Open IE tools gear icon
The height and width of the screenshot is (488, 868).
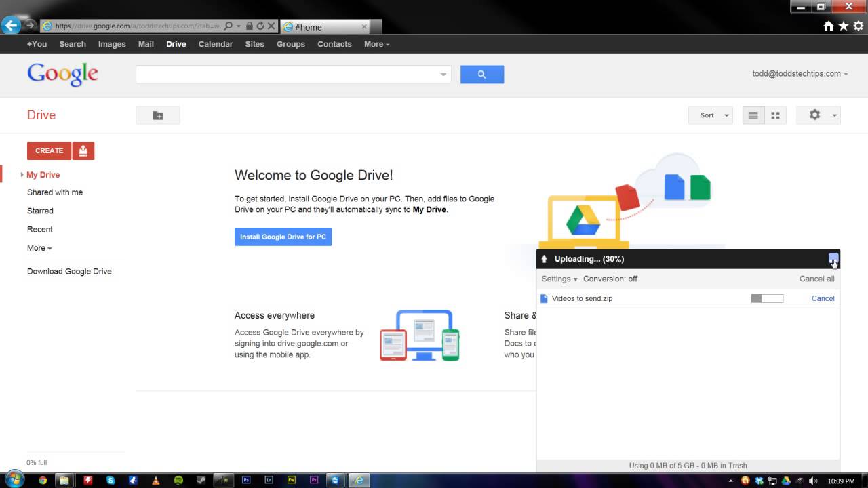[x=859, y=26]
